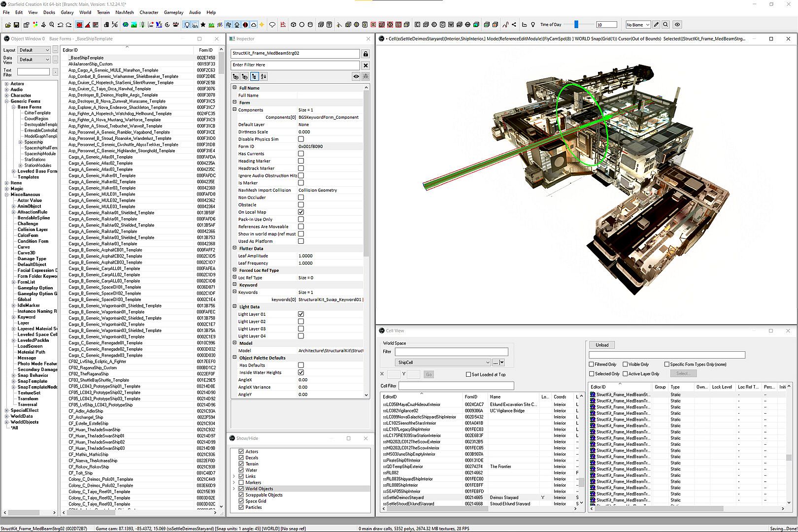Open the Galaxy menu

pos(67,12)
